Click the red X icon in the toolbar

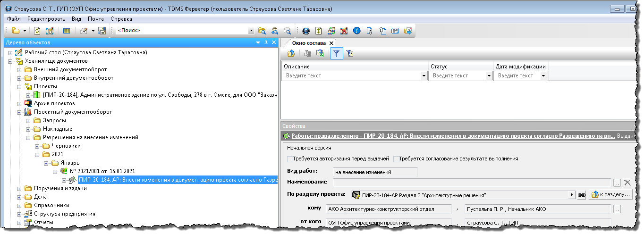344,31
